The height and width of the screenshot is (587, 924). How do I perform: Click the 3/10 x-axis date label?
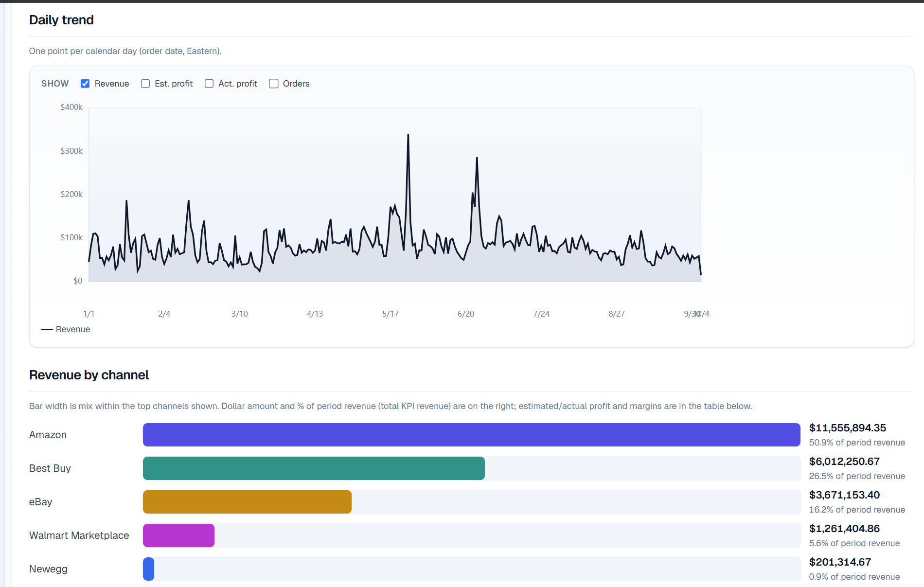click(x=240, y=314)
